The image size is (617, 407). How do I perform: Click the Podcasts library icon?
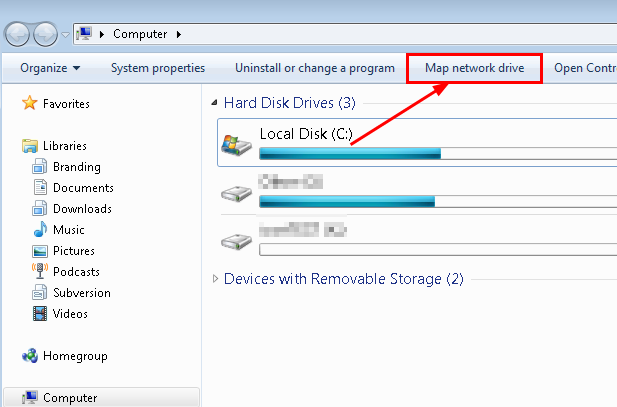(40, 272)
